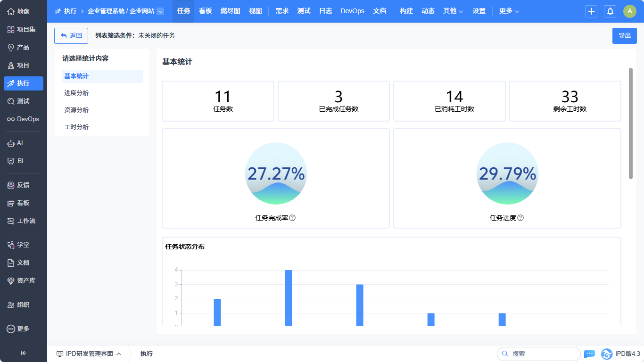
Task: Collapse the left sidebar menu
Action: click(x=23, y=353)
